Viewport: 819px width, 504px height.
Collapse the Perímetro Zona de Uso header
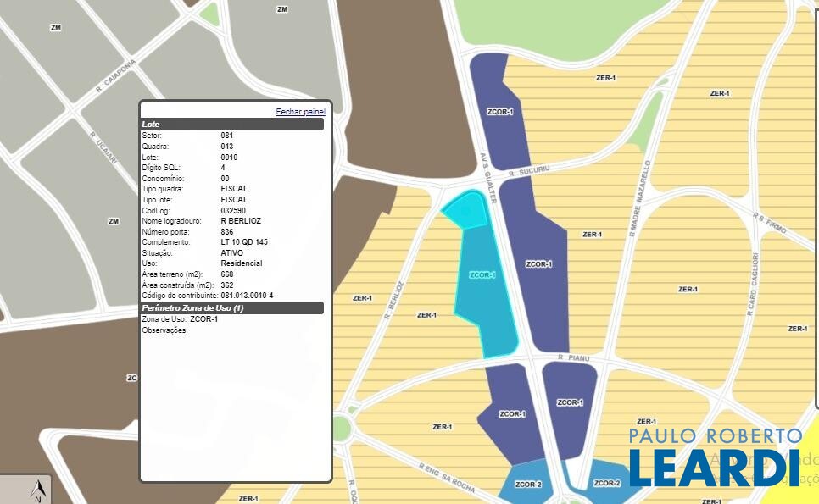click(232, 308)
